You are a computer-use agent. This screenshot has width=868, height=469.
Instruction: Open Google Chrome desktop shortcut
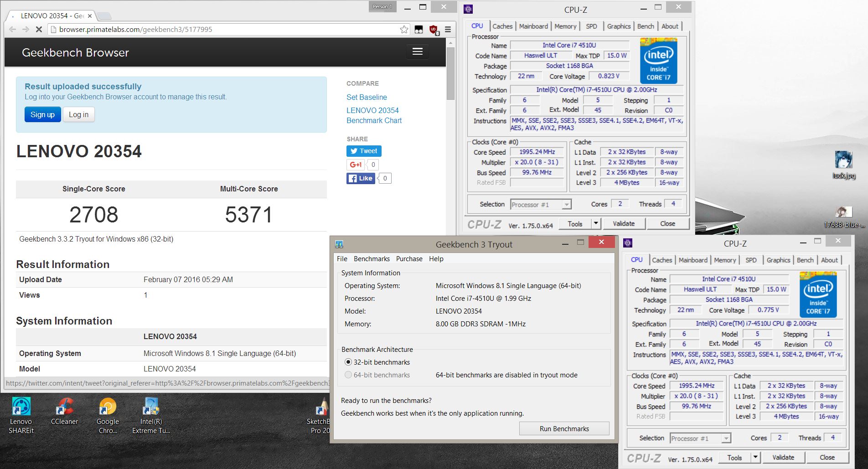108,415
